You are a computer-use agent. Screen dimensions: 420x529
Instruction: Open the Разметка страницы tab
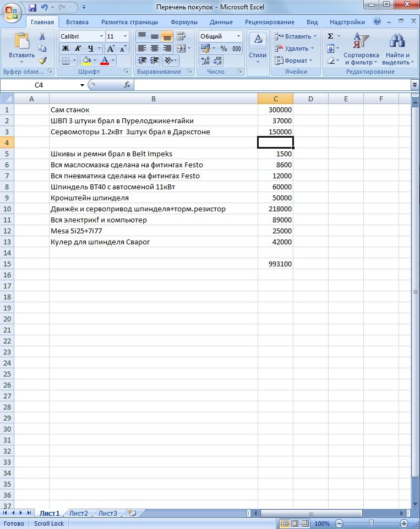click(x=129, y=22)
